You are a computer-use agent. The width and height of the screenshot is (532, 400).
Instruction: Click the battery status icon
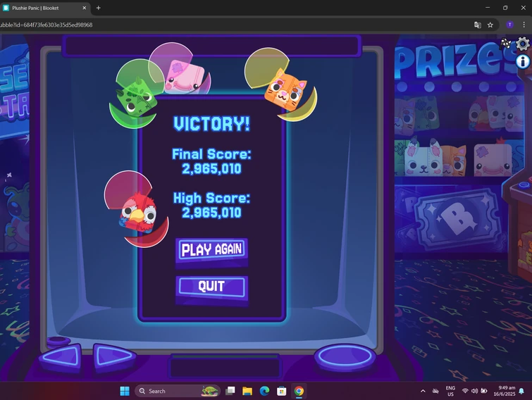click(484, 391)
